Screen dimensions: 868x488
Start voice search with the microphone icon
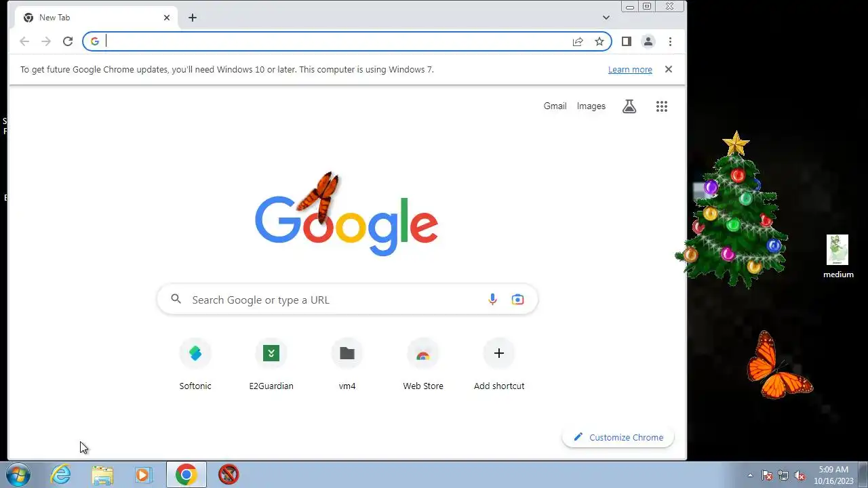[x=492, y=300]
